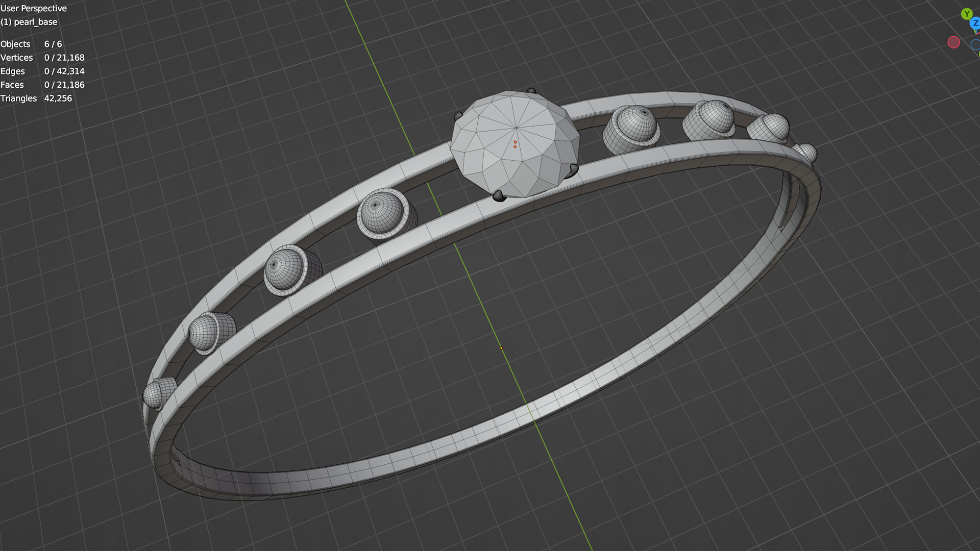Viewport: 980px width, 551px height.
Task: Select the bracelet's front lower band
Action: [x=459, y=444]
